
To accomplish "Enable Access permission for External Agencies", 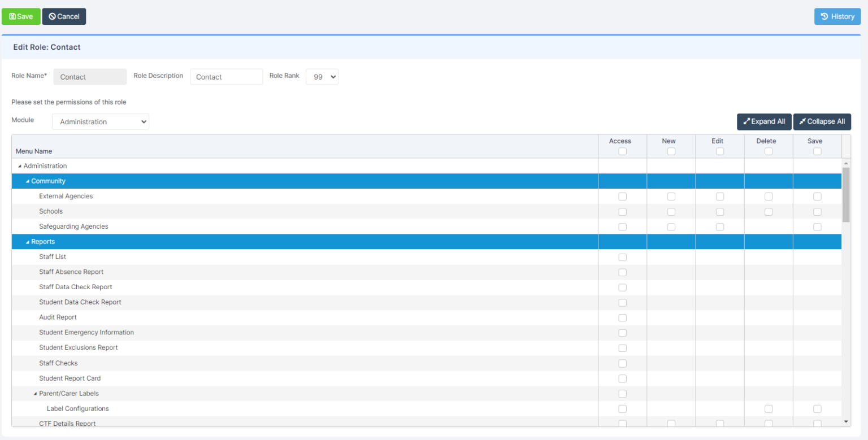I will pos(622,196).
